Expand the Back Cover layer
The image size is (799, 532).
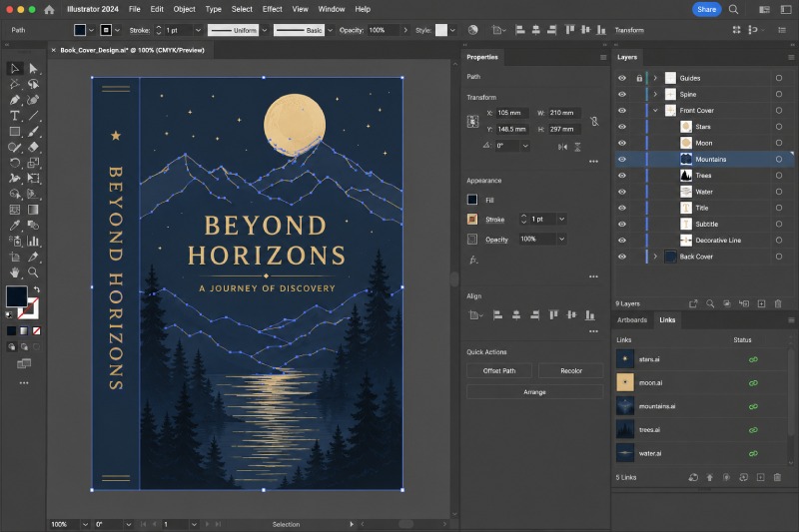(x=655, y=257)
